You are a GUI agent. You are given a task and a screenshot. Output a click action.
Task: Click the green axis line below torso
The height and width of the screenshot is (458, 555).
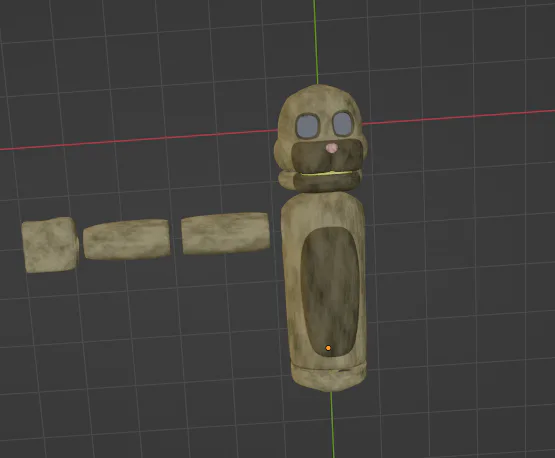pyautogui.click(x=332, y=425)
